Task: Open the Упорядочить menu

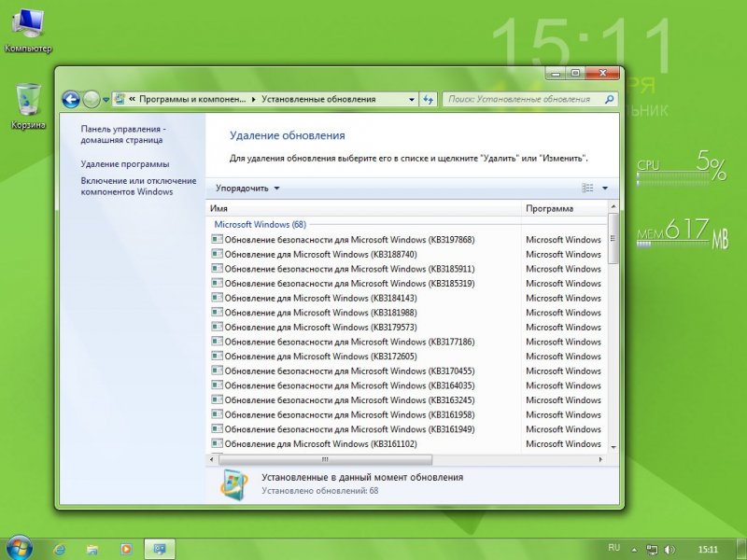Action: pos(247,189)
